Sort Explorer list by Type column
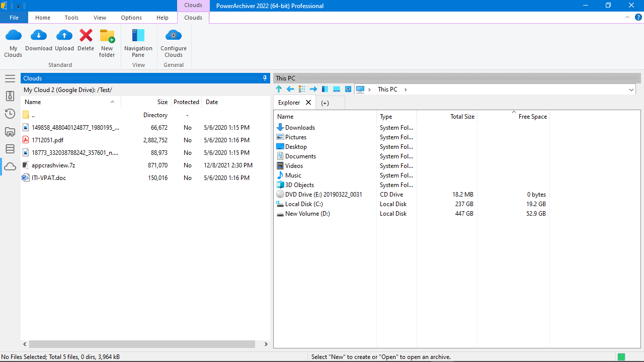644x362 pixels. (396, 117)
